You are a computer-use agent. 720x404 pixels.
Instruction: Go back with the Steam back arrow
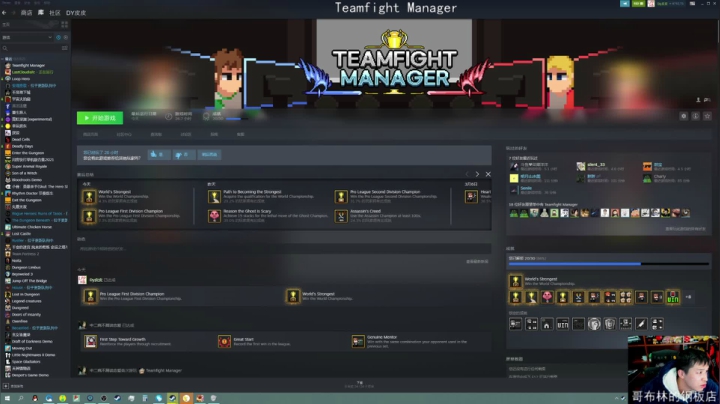tap(4, 13)
